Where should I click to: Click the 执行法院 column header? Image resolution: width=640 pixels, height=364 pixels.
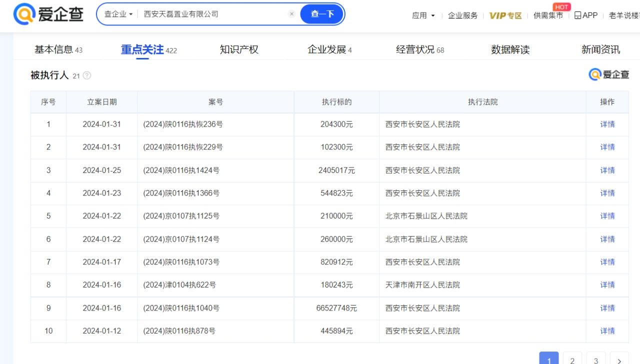(x=483, y=102)
